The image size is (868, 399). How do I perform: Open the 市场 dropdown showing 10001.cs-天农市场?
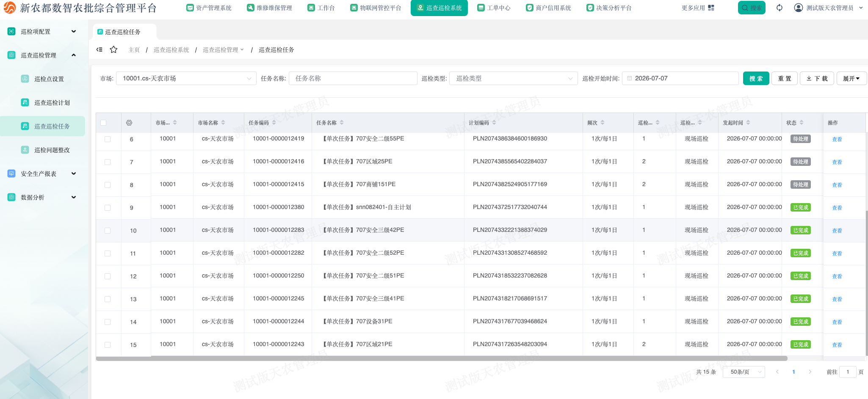click(186, 78)
